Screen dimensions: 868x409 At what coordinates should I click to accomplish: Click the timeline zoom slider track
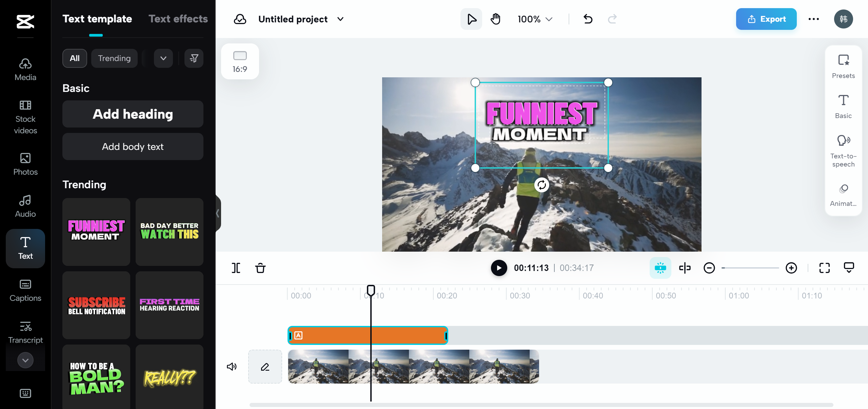[750, 268]
